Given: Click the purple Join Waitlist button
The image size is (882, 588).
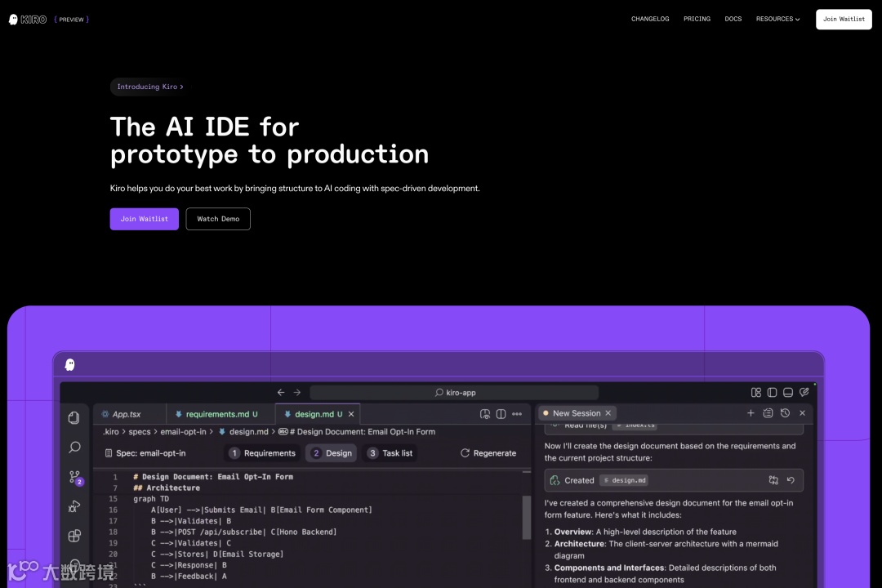Looking at the screenshot, I should coord(144,219).
